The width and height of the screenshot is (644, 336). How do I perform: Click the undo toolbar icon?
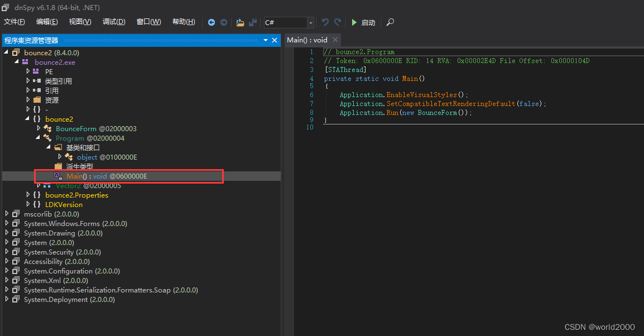pyautogui.click(x=325, y=22)
